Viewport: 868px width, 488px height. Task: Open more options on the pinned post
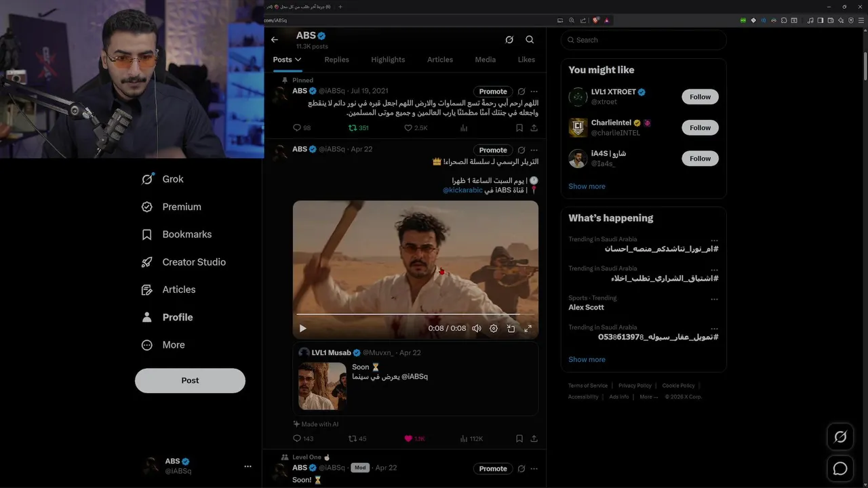pyautogui.click(x=534, y=91)
